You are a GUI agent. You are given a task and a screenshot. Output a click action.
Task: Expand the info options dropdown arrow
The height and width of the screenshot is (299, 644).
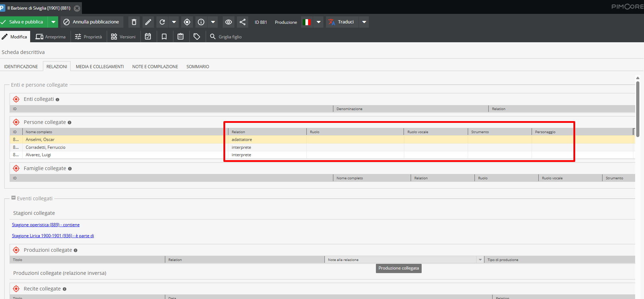pyautogui.click(x=213, y=22)
